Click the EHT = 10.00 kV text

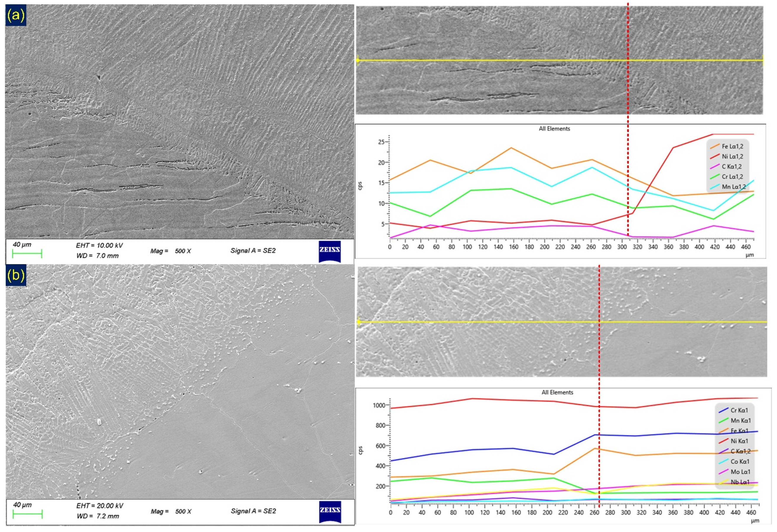tap(99, 246)
